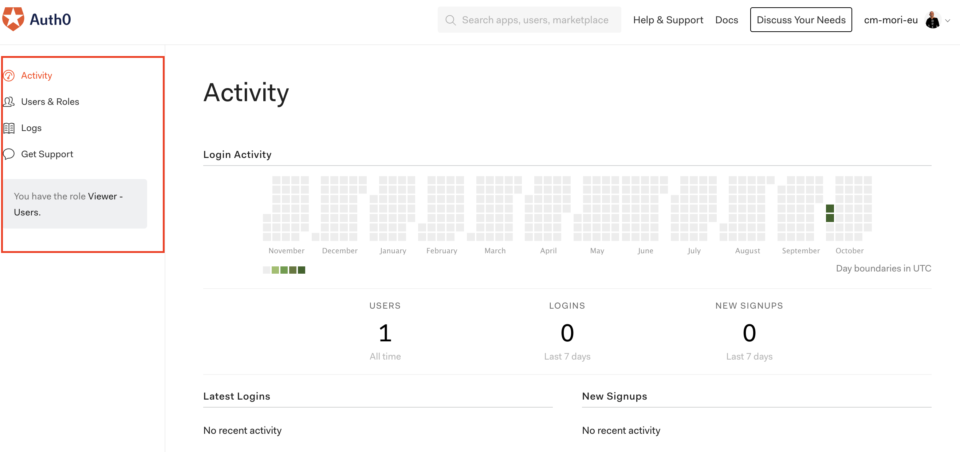Click the Auth0 wordmark text

pos(50,20)
